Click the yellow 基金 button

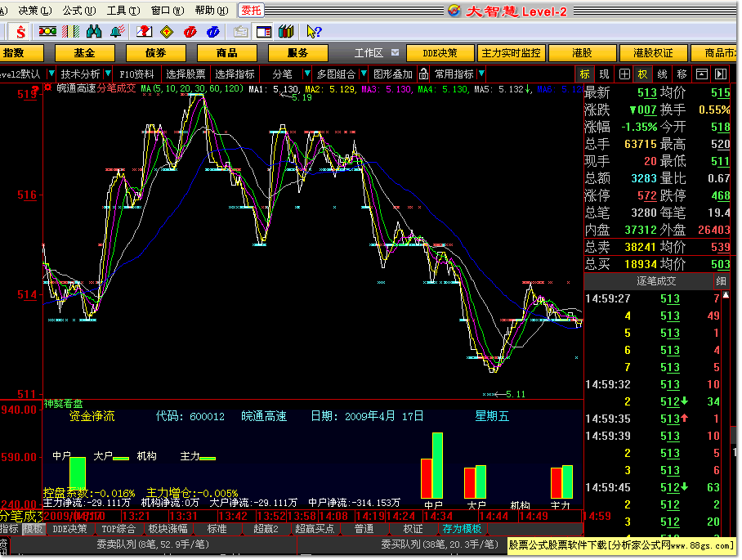(85, 53)
